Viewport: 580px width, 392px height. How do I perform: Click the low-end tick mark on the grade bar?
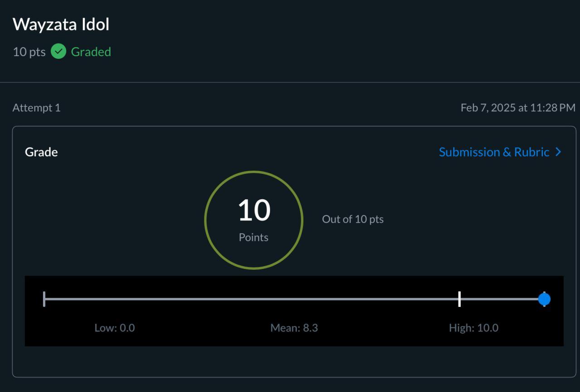(x=44, y=299)
